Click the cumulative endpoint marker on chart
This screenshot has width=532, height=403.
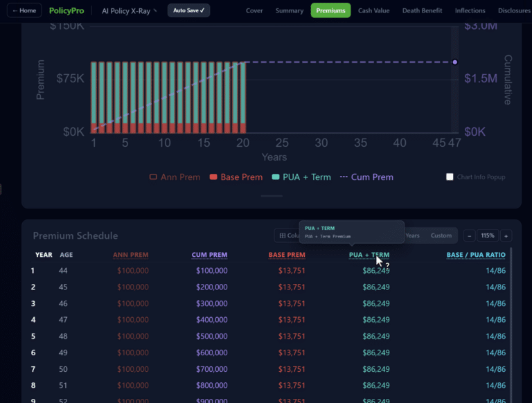455,62
